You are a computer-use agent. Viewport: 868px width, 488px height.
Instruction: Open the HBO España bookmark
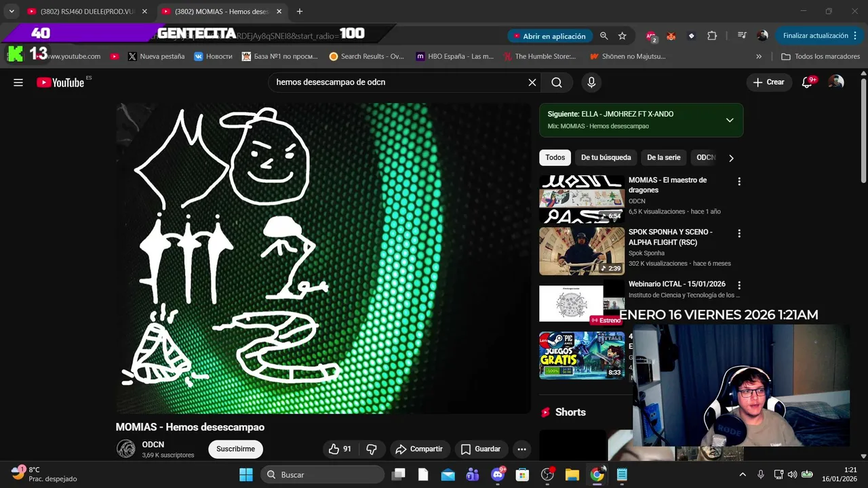pos(454,56)
